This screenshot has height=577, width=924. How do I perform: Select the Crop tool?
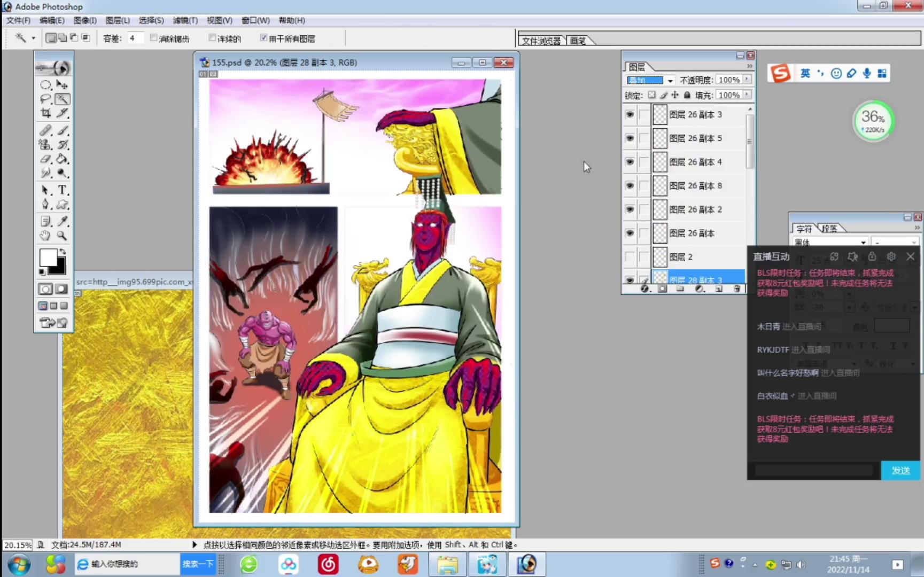(46, 113)
